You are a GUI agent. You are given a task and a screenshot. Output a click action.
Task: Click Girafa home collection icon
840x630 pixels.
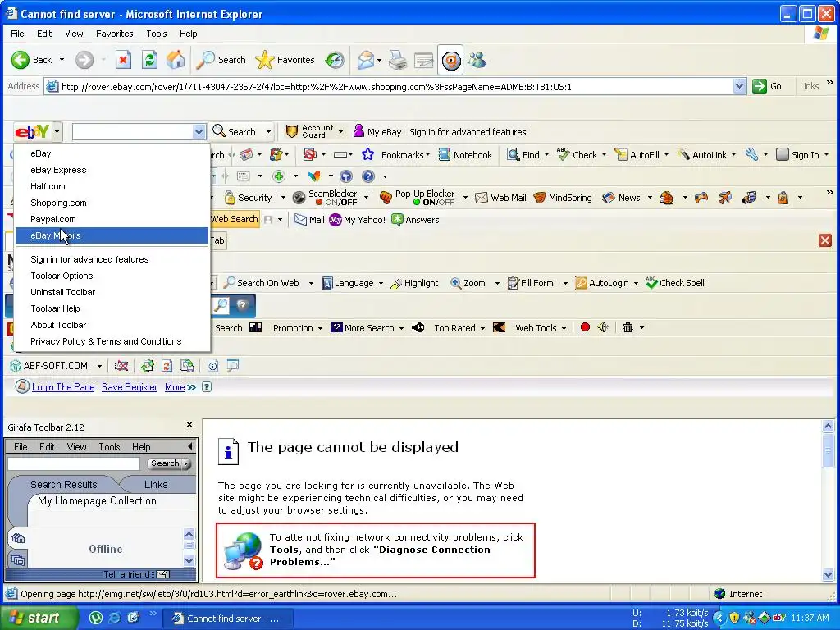18,538
